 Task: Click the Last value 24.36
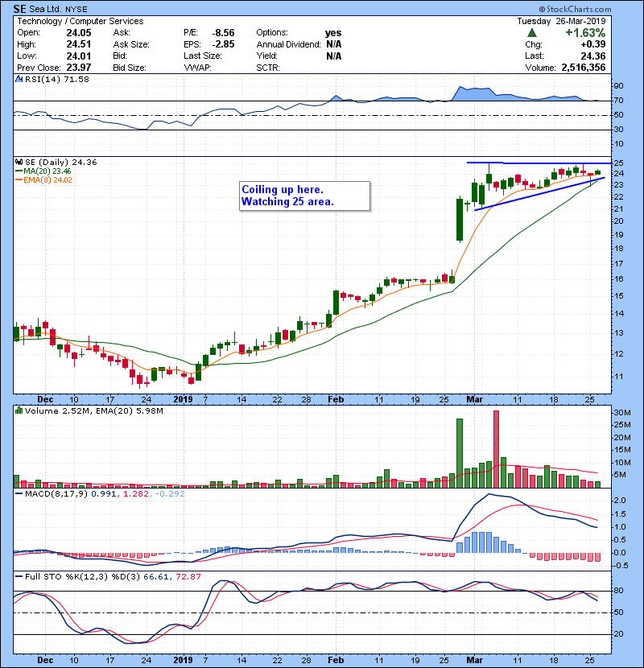592,56
